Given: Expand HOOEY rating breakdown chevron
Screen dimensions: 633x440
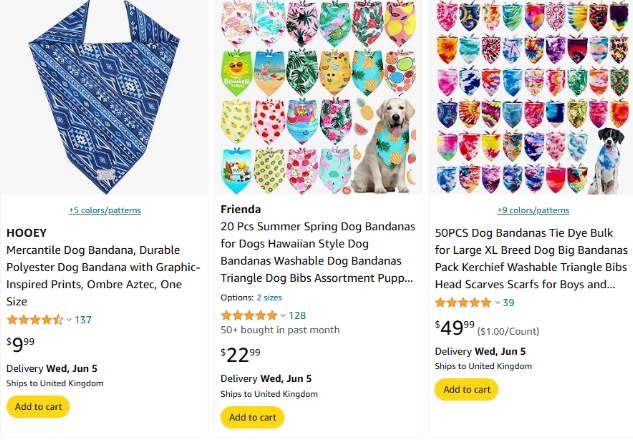Looking at the screenshot, I should (69, 320).
